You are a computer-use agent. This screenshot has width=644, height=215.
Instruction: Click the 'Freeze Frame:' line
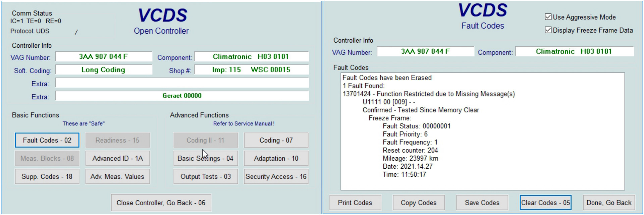pyautogui.click(x=390, y=118)
